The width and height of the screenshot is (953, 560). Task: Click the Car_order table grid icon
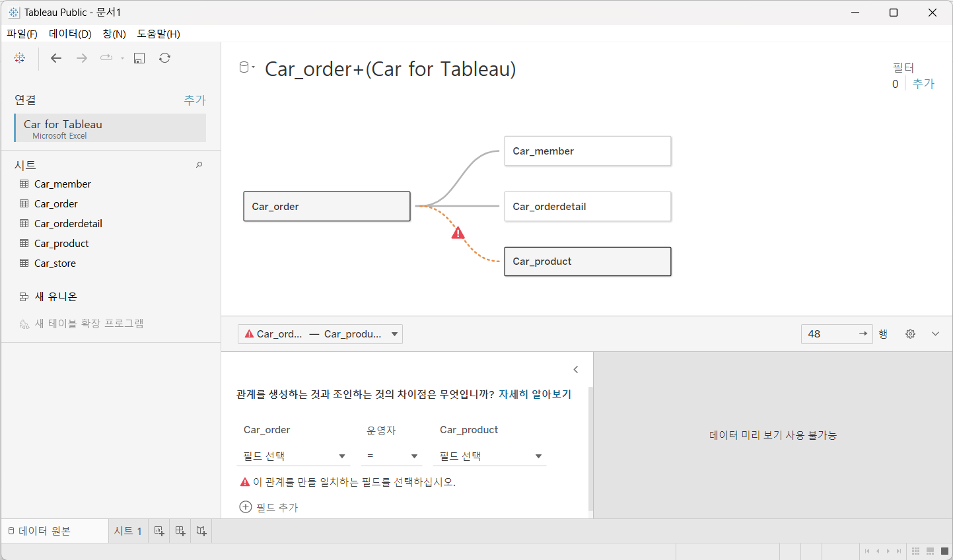24,203
